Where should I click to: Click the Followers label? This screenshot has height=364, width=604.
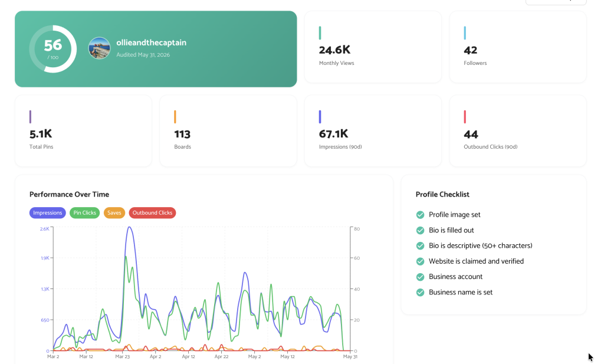(x=475, y=63)
